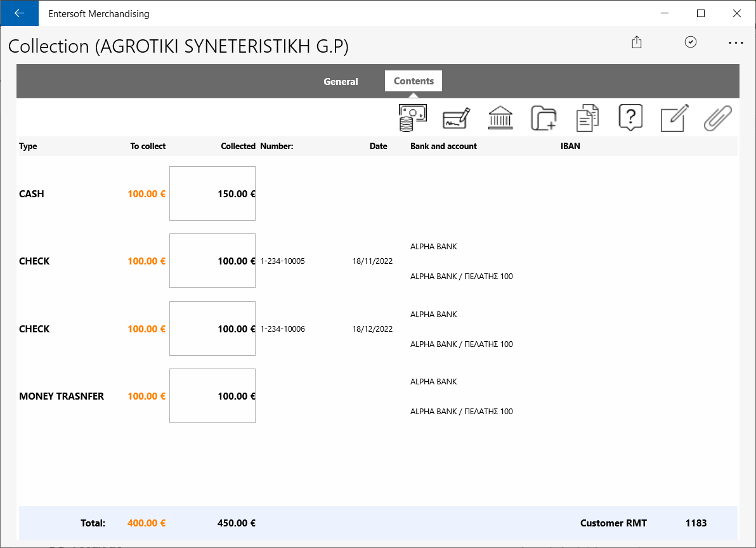Add a cash payment via banknotes icon

[x=413, y=118]
